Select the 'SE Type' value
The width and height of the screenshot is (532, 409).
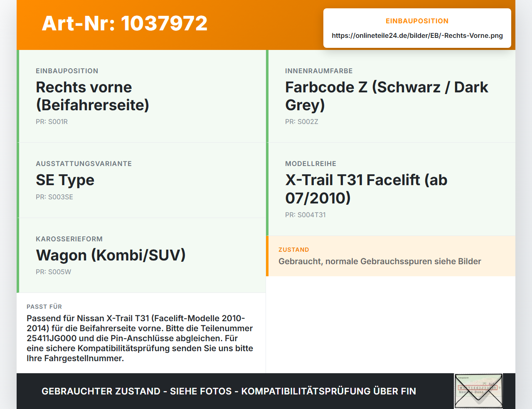click(65, 180)
